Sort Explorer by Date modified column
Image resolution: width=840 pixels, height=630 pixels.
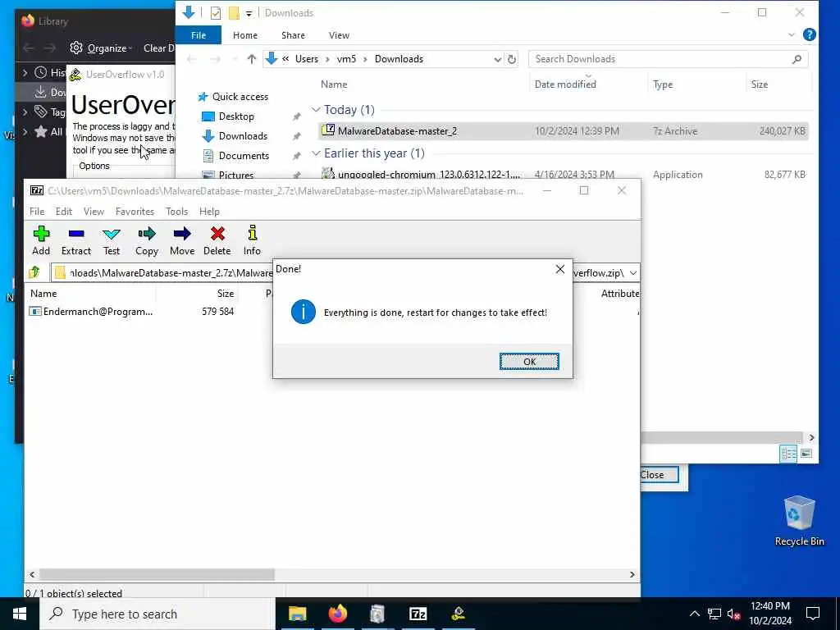565,84
